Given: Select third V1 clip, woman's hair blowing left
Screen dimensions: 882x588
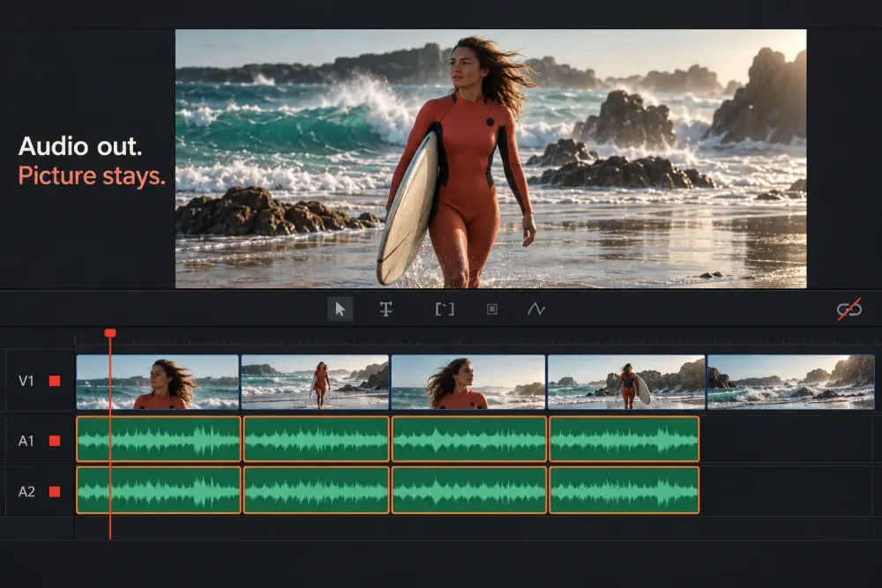Looking at the screenshot, I should (x=468, y=382).
